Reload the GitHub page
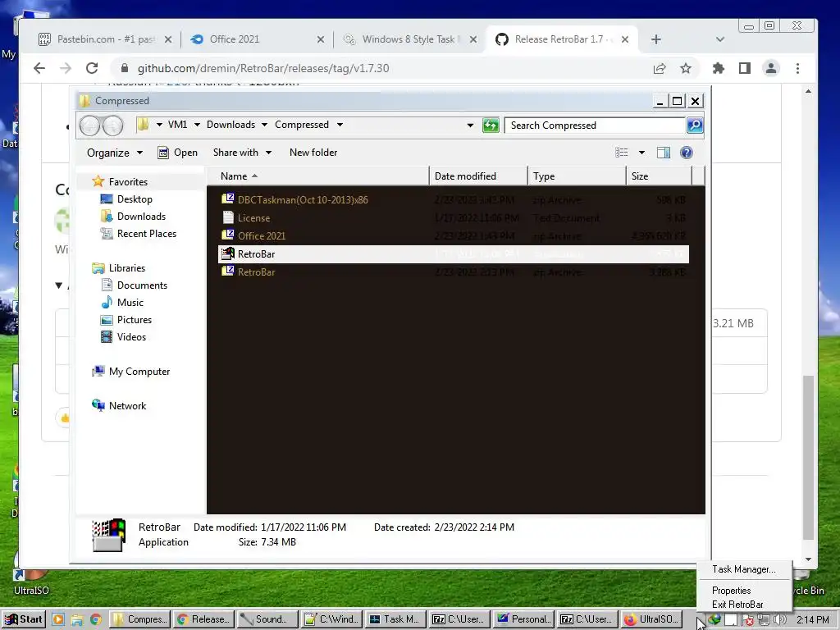The width and height of the screenshot is (840, 630). click(x=92, y=68)
